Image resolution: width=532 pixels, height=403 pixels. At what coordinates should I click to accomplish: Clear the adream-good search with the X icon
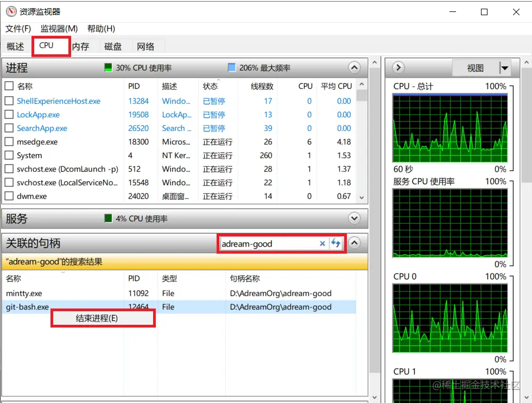(x=322, y=243)
